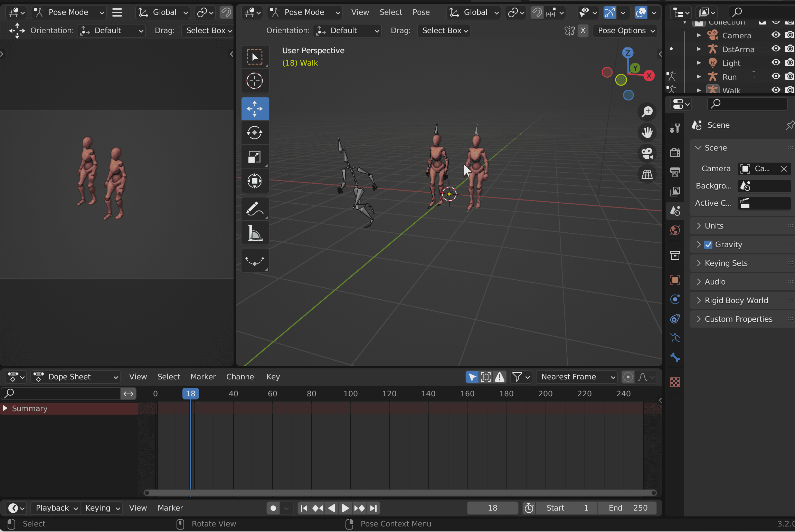Image resolution: width=795 pixels, height=532 pixels.
Task: Open the Object properties tab
Action: [x=675, y=280]
